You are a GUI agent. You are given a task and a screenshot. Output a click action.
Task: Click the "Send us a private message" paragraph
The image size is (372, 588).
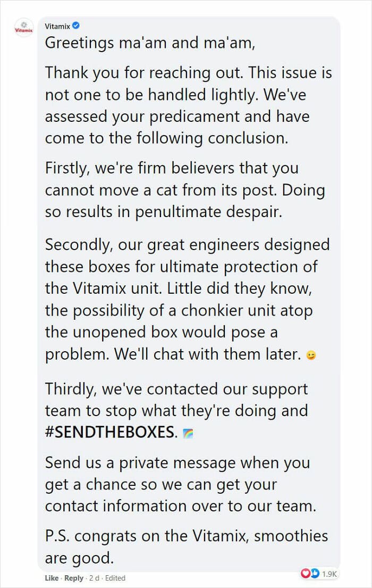click(181, 485)
